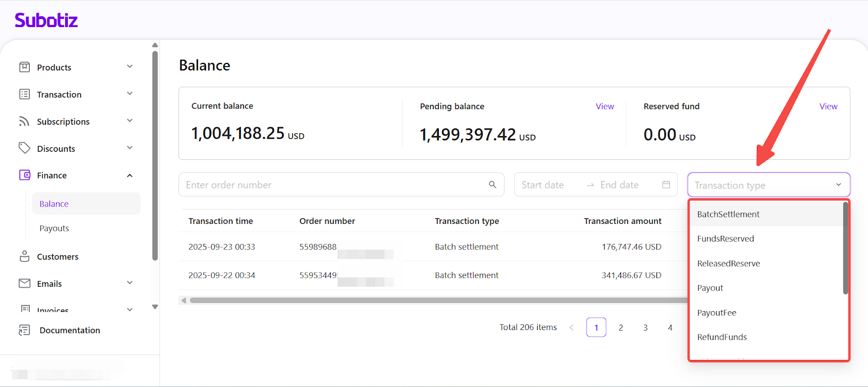Go to page 2 of results

click(621, 327)
